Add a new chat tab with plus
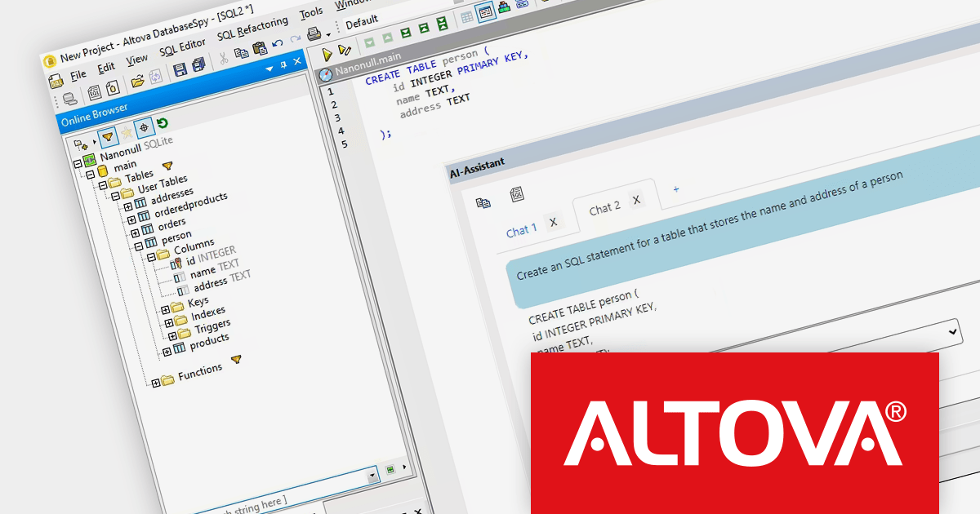 point(675,189)
